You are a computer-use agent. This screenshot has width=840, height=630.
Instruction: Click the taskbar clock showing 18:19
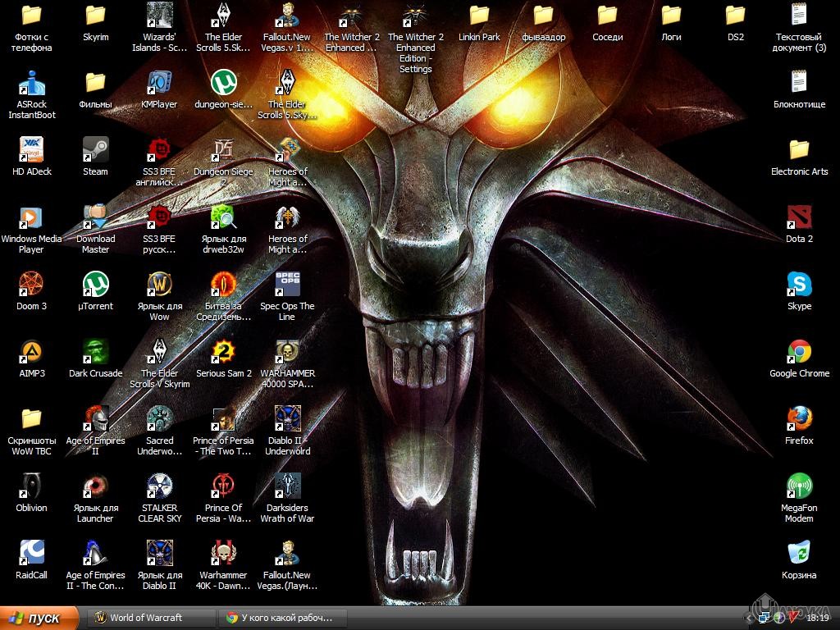[x=817, y=618]
